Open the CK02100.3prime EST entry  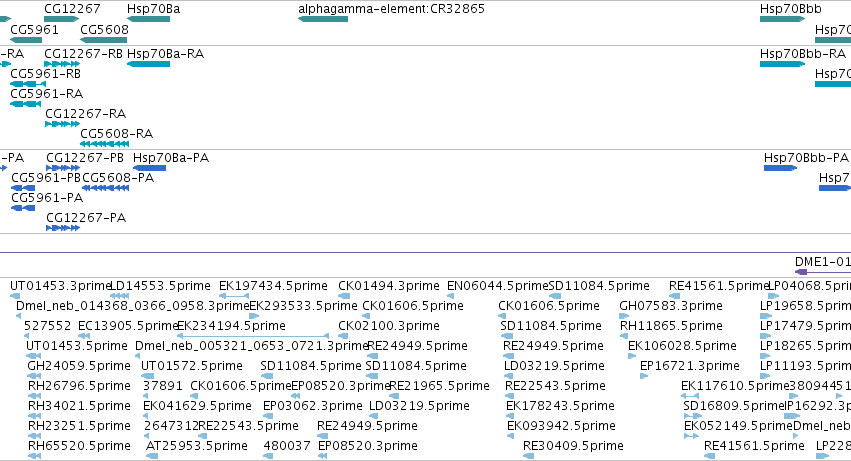point(389,326)
